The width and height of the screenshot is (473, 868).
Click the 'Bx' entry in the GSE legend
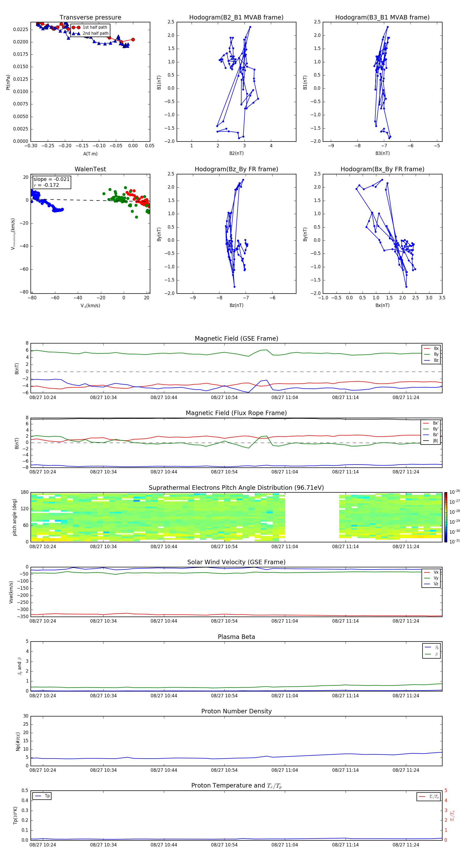[x=431, y=349]
